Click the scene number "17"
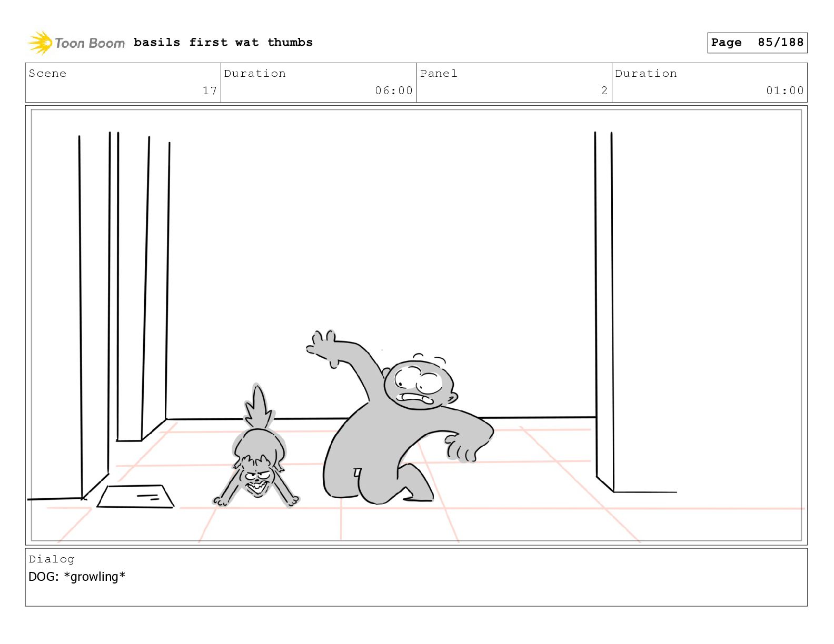This screenshot has width=834, height=644. (210, 90)
